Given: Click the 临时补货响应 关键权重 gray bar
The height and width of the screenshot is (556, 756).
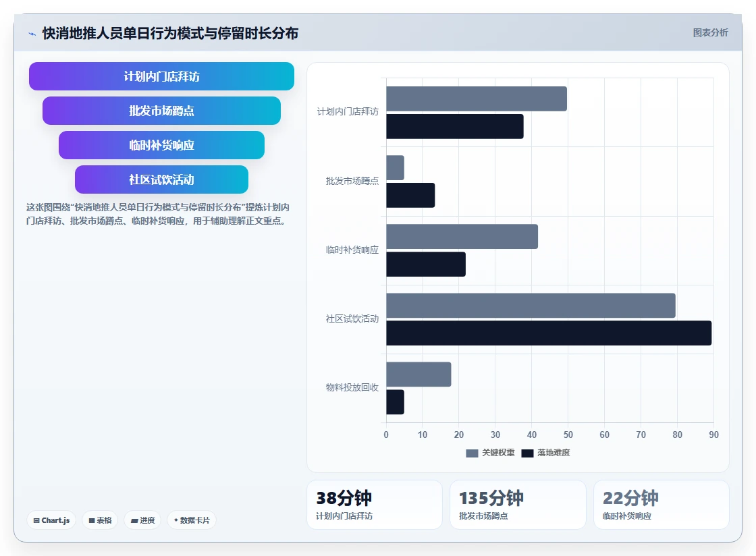Looking at the screenshot, I should click(462, 237).
